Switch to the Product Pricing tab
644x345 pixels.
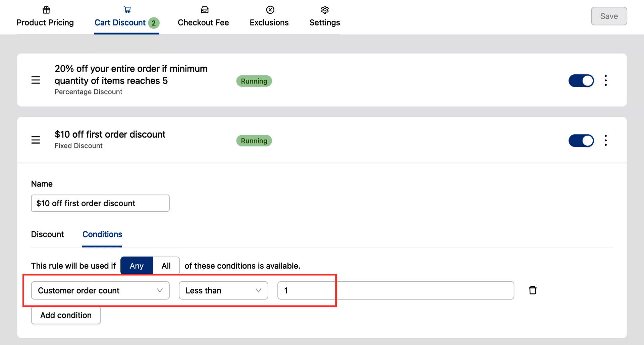[45, 22]
